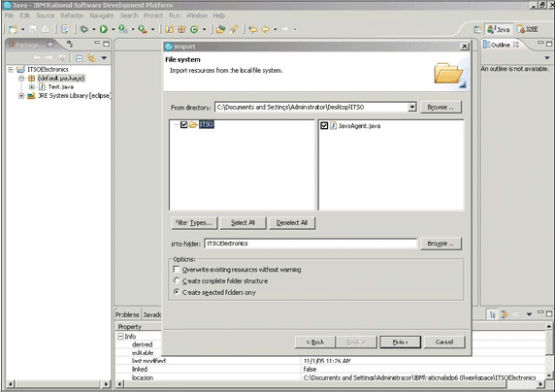Click the Select All button

[x=243, y=223]
